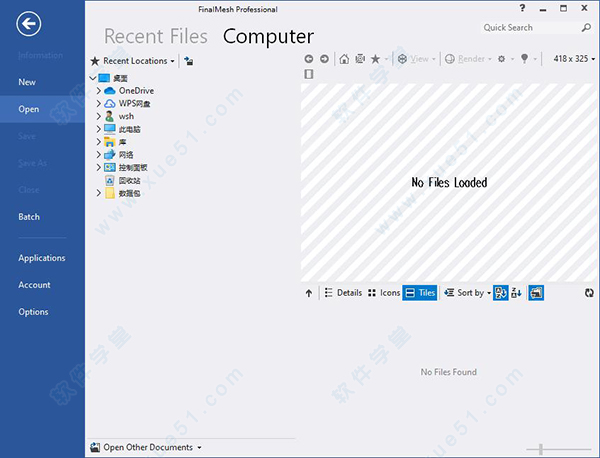
Task: Select the 回收站 recycle bin item
Action: coord(129,180)
